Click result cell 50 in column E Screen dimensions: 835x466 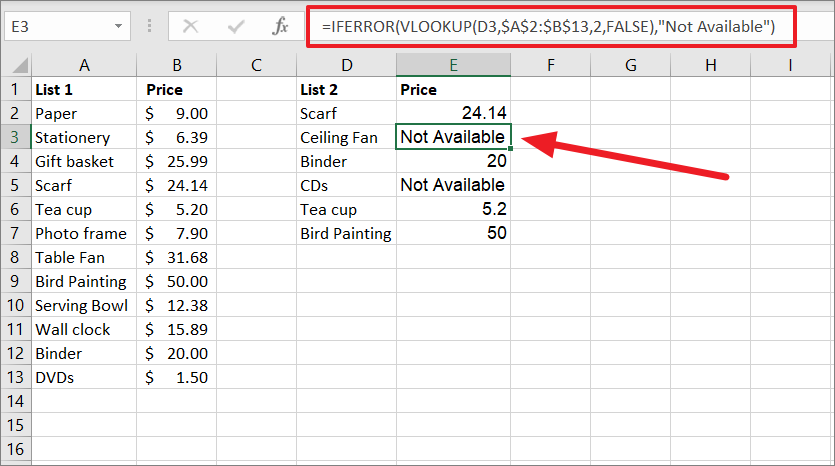[454, 233]
